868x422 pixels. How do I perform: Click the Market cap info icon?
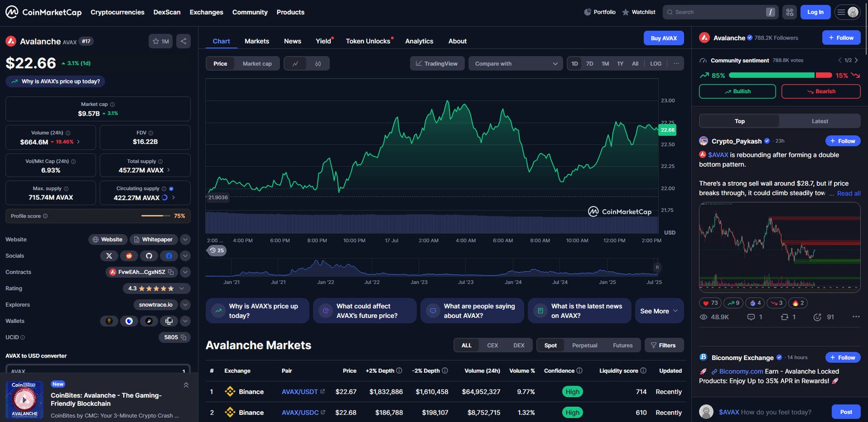(x=112, y=104)
